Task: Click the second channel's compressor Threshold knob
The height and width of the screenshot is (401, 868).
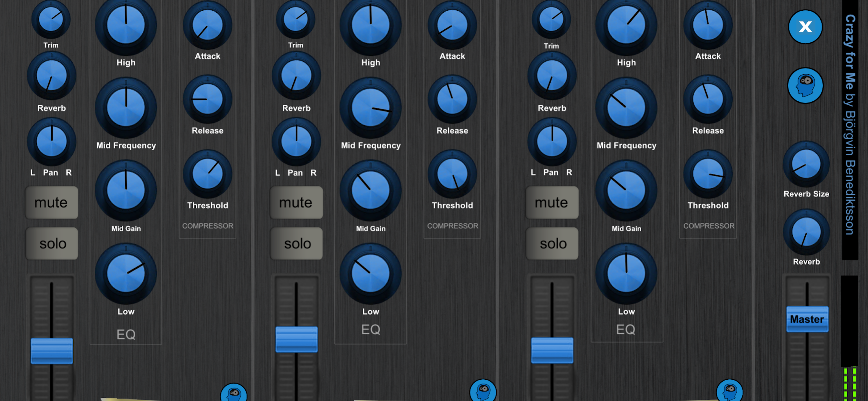Action: [452, 174]
